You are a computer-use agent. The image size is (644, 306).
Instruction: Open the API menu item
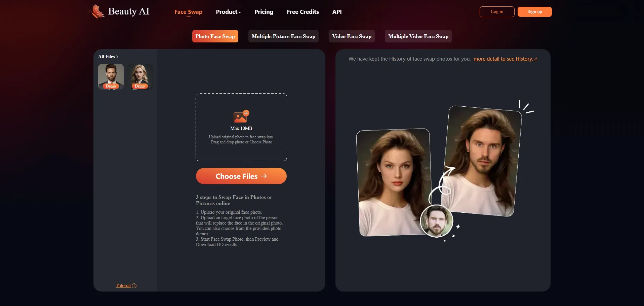click(x=337, y=12)
